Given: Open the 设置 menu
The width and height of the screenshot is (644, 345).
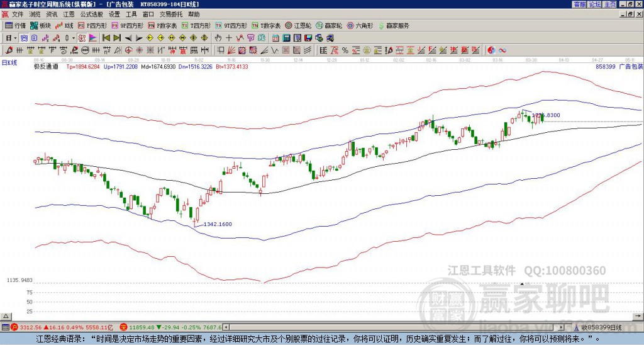Looking at the screenshot, I should [114, 14].
